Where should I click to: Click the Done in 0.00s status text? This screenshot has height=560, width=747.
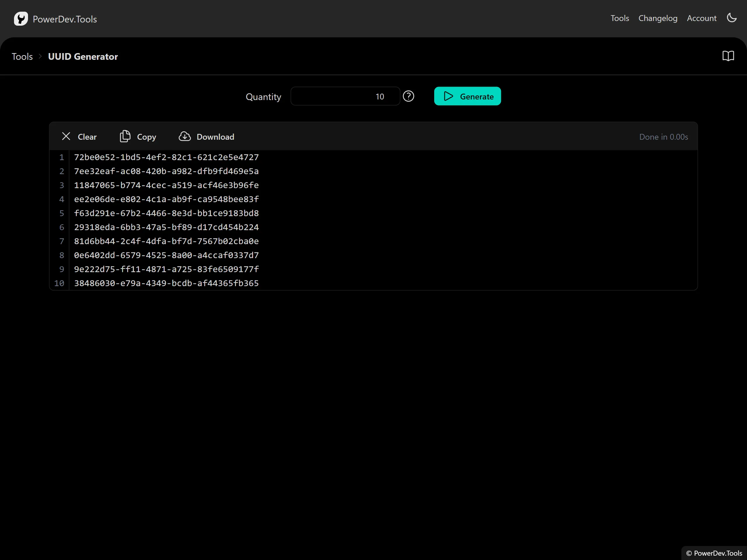(x=664, y=137)
